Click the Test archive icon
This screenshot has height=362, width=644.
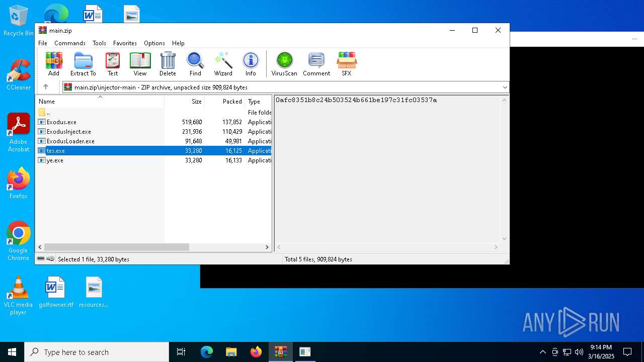(x=113, y=64)
